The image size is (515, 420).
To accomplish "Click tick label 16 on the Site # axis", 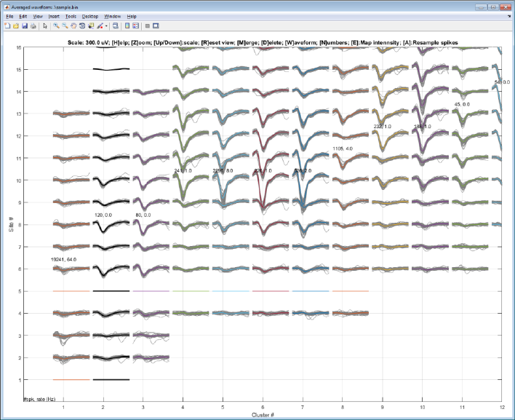I will tap(18, 47).
